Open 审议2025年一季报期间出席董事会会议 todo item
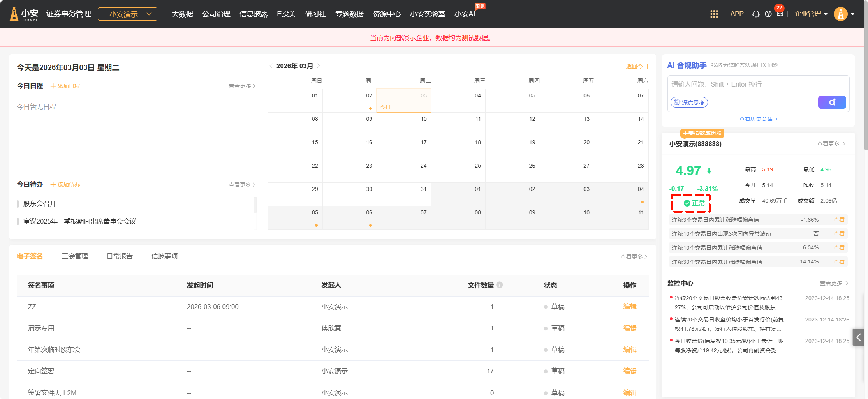868x399 pixels. [x=80, y=221]
